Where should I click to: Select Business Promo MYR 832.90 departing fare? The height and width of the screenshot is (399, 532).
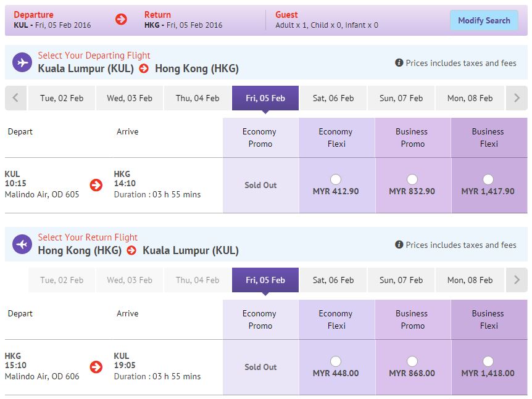412,179
